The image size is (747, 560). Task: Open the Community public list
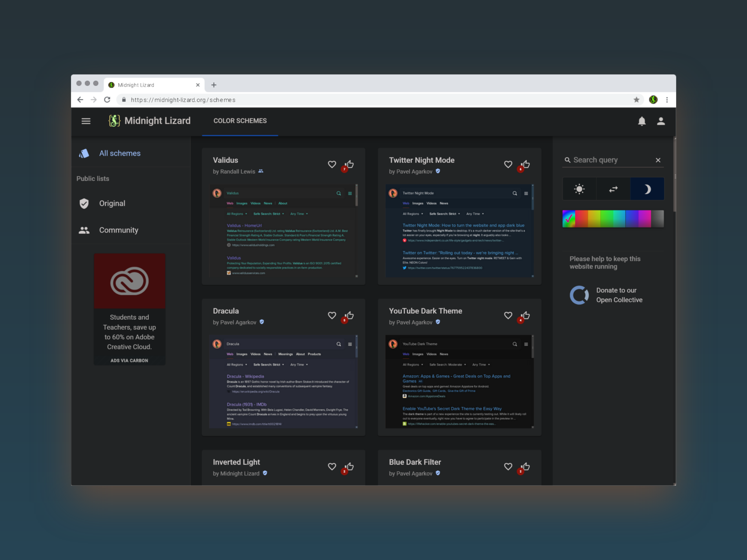coord(119,230)
